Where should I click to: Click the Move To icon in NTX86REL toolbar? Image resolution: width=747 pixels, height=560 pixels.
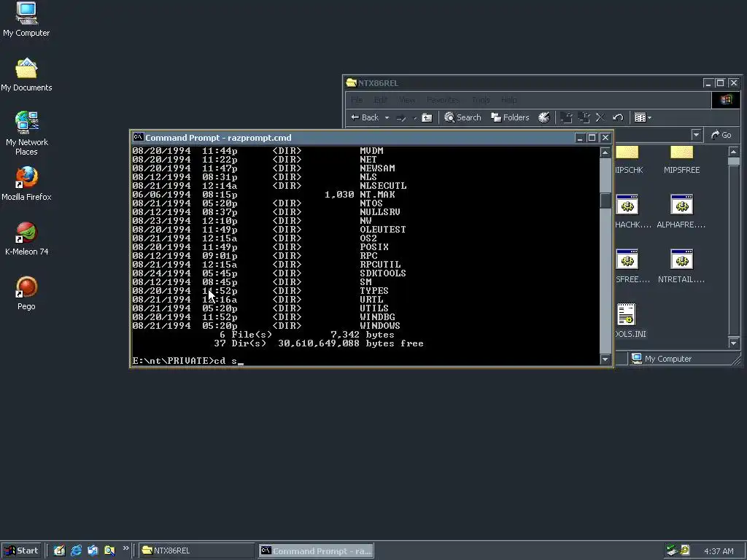click(x=566, y=117)
